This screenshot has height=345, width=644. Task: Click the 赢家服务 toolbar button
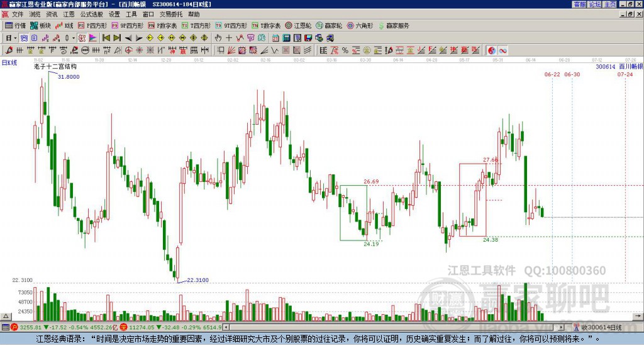394,25
